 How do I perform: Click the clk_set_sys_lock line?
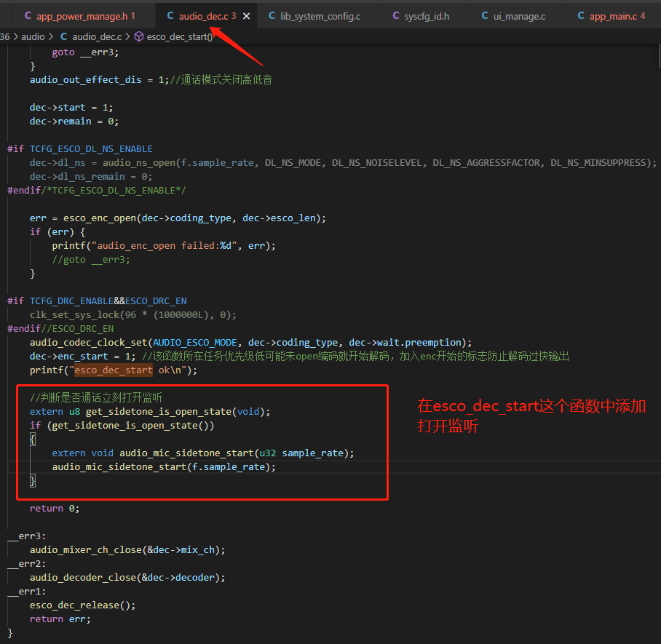pyautogui.click(x=132, y=315)
